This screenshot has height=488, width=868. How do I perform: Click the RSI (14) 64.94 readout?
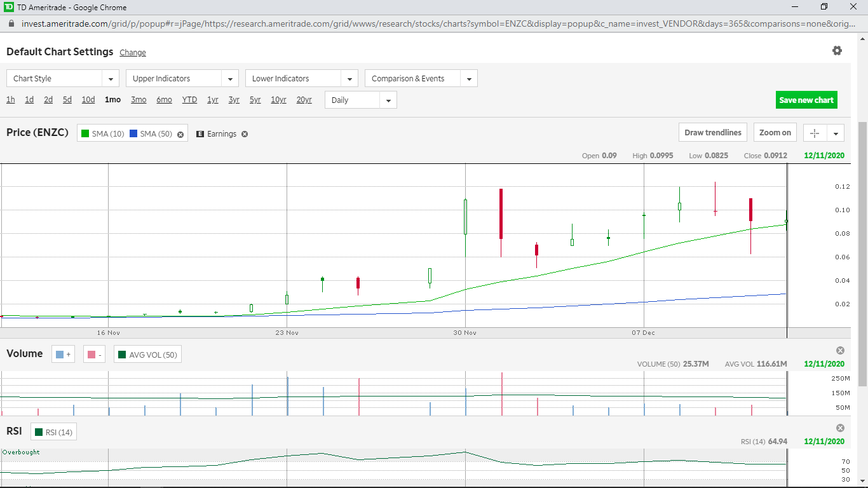click(x=764, y=442)
